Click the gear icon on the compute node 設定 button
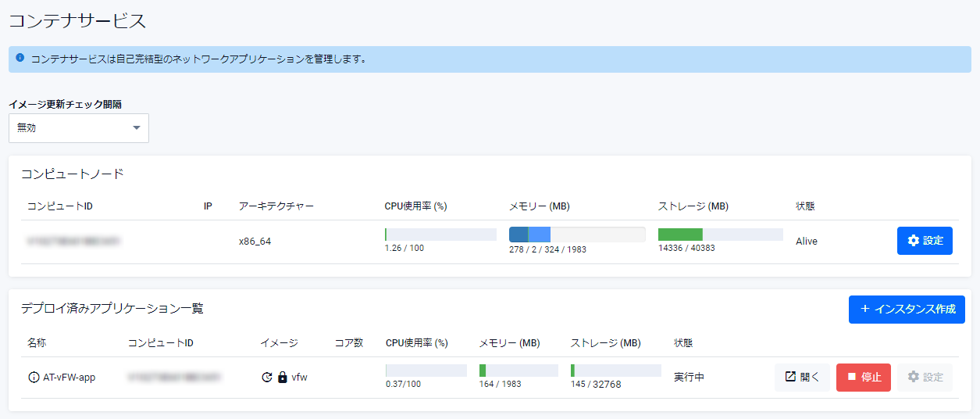980x419 pixels. coord(914,241)
